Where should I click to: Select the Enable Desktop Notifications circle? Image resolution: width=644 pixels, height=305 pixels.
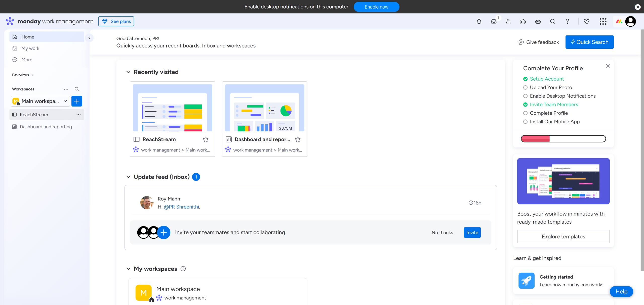pos(525,96)
